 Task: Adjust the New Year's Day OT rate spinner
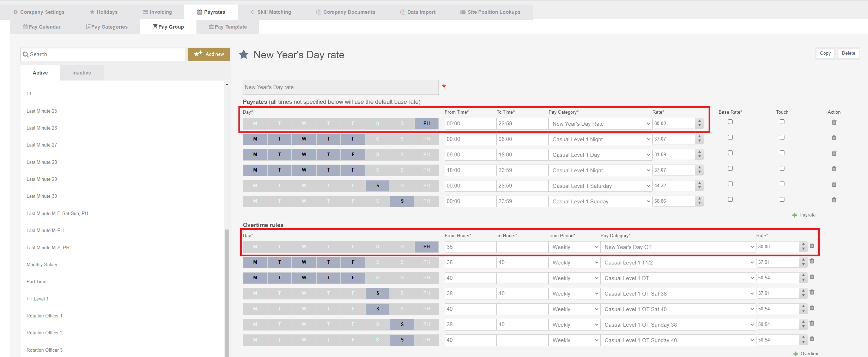803,247
